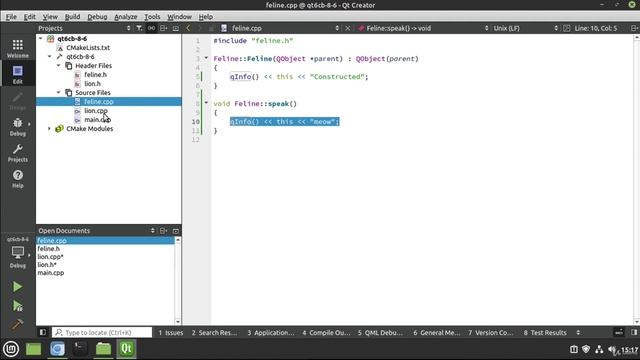Select lion.cpp in Source Files

coord(96,110)
